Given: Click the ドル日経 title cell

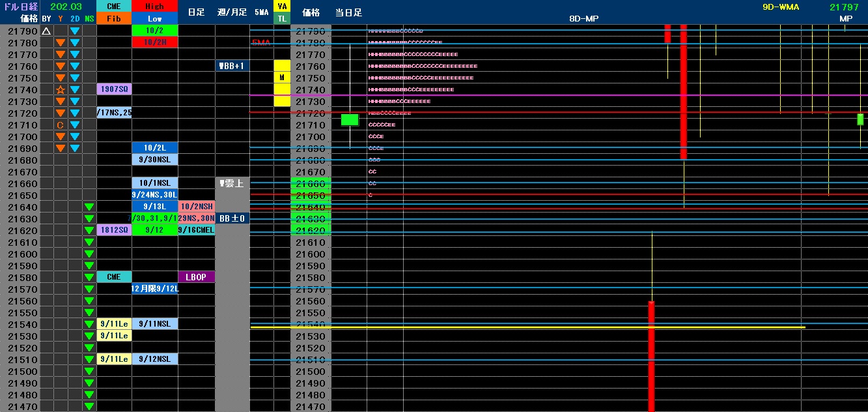Looking at the screenshot, I should click(x=20, y=7).
